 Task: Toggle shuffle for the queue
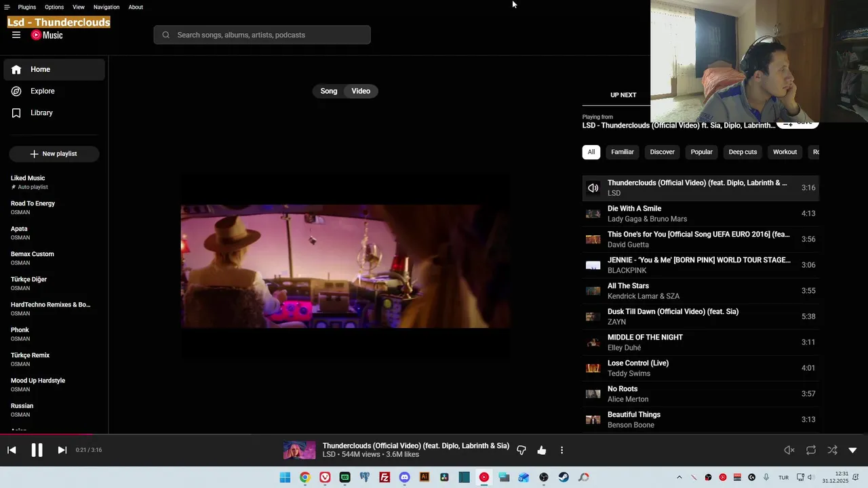pyautogui.click(x=832, y=450)
